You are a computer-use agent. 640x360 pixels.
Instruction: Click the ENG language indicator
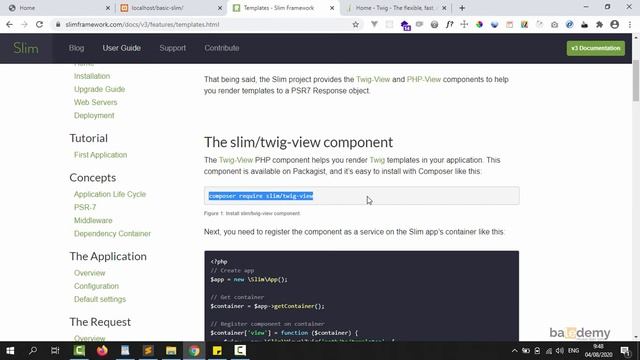coord(573,351)
